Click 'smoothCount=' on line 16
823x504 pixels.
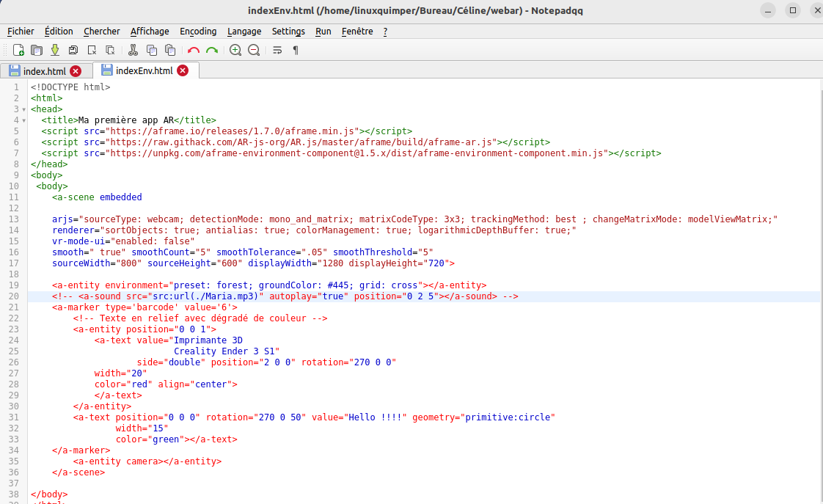[164, 252]
